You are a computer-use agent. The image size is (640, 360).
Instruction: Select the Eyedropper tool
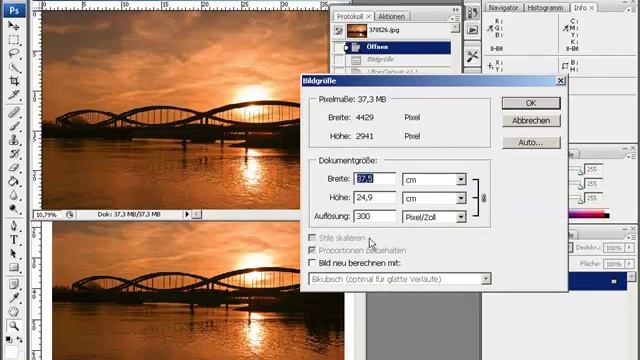[14, 298]
